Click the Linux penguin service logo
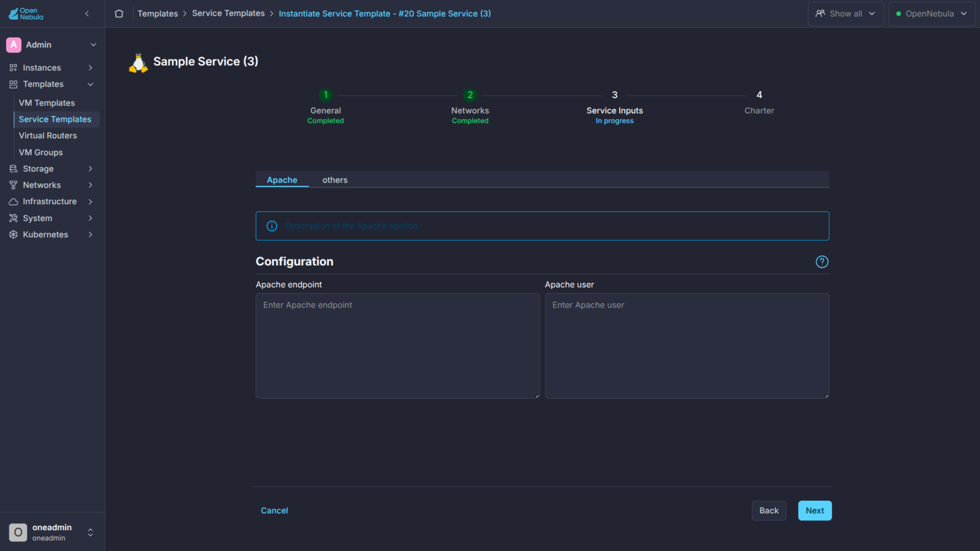The image size is (980, 551). tap(138, 63)
